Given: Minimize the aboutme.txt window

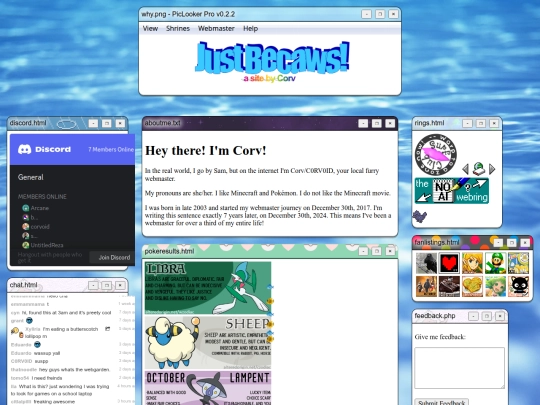Looking at the screenshot, I should coord(363,123).
